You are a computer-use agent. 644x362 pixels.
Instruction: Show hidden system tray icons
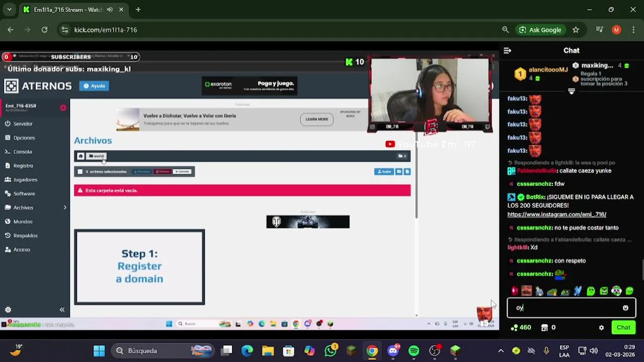501,351
